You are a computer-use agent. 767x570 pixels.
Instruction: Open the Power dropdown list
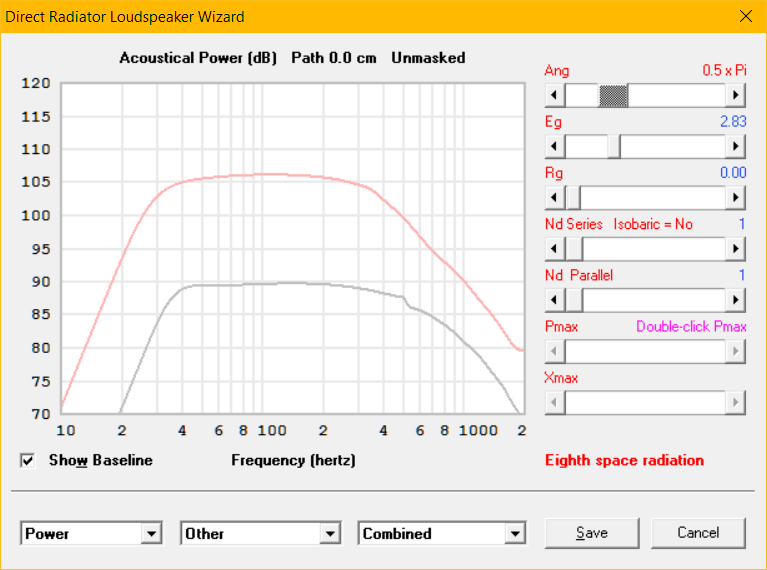point(151,533)
